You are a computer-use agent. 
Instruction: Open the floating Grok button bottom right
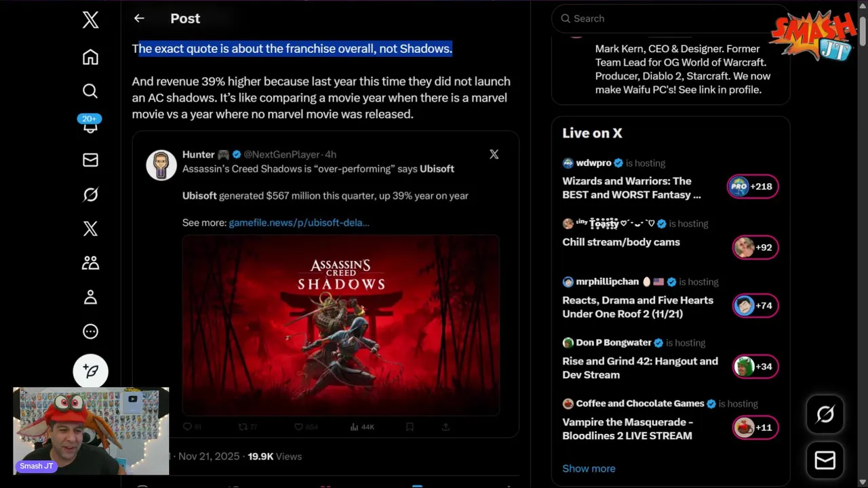point(825,414)
